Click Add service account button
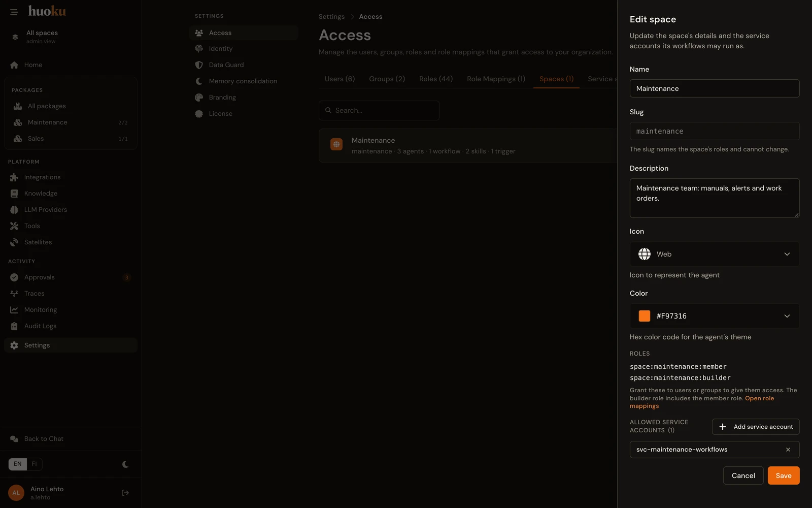 click(756, 427)
